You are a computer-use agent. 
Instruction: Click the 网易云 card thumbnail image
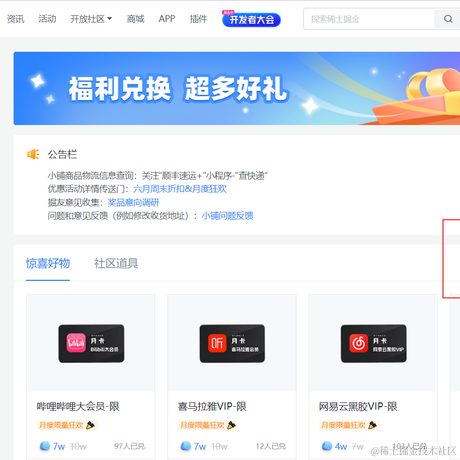click(x=373, y=343)
